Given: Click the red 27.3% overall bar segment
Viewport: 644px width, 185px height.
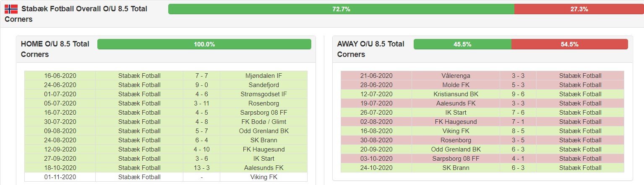Looking at the screenshot, I should [579, 9].
